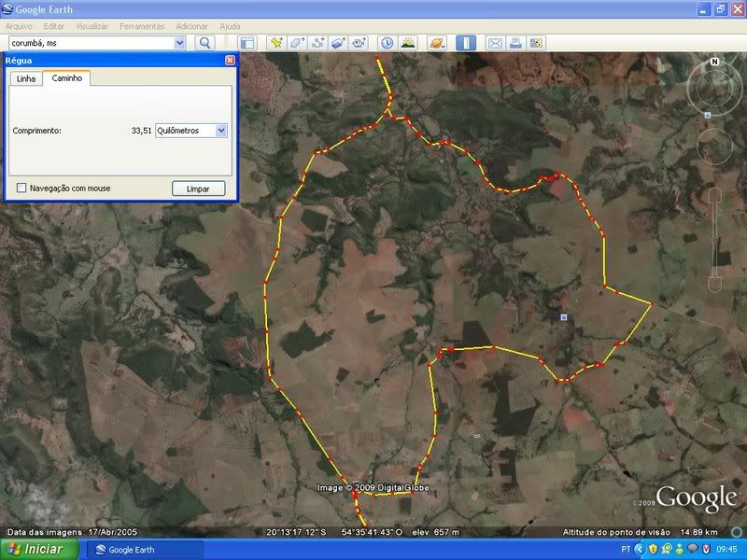Click the elev 657 m readout
Screen dimensions: 747x560
[x=435, y=532]
